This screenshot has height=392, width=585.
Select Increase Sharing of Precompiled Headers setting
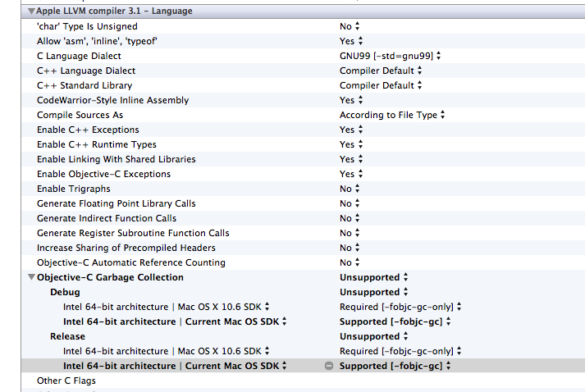(x=126, y=248)
